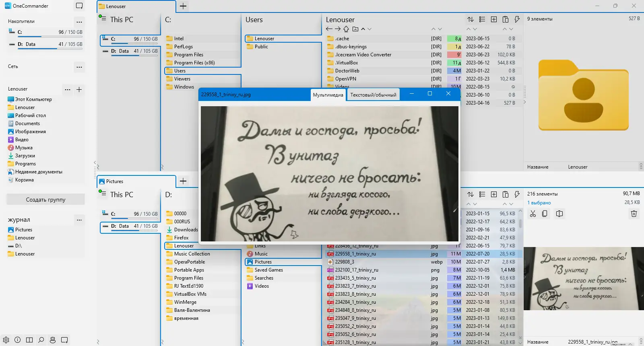Open OneCommander settings gear
644x346 pixels.
(6, 340)
